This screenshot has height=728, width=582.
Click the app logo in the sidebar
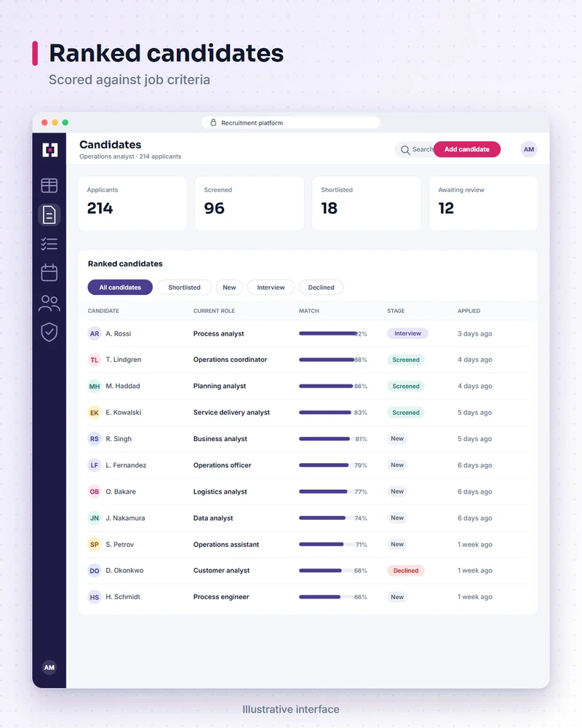tap(49, 150)
